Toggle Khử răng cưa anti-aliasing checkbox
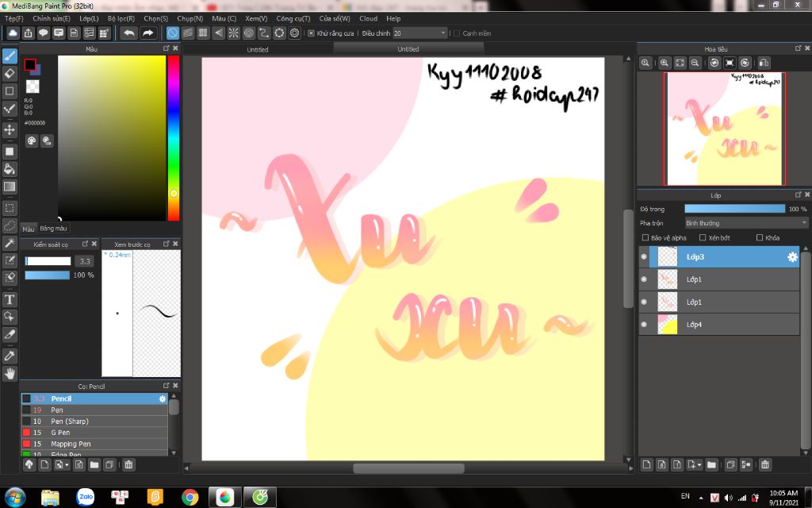 click(x=311, y=33)
